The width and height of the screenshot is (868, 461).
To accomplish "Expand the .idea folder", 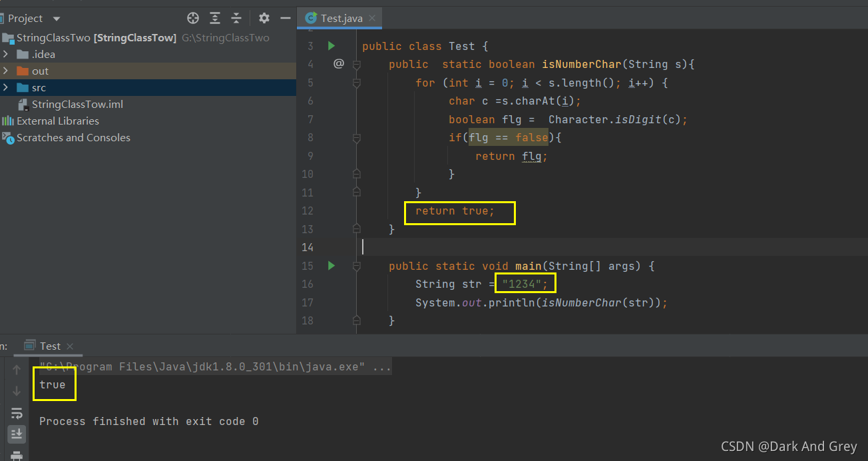I will click(x=6, y=54).
